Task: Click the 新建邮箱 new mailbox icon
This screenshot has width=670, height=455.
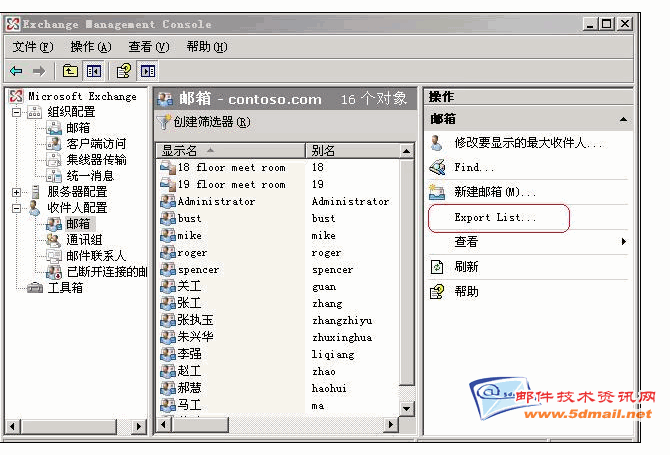Action: click(x=436, y=191)
